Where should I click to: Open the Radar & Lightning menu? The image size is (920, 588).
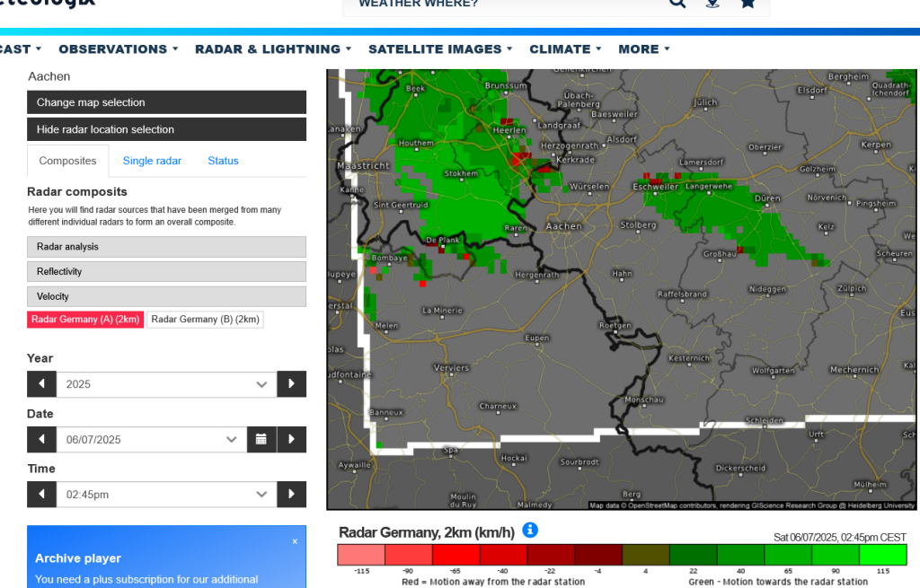273,49
